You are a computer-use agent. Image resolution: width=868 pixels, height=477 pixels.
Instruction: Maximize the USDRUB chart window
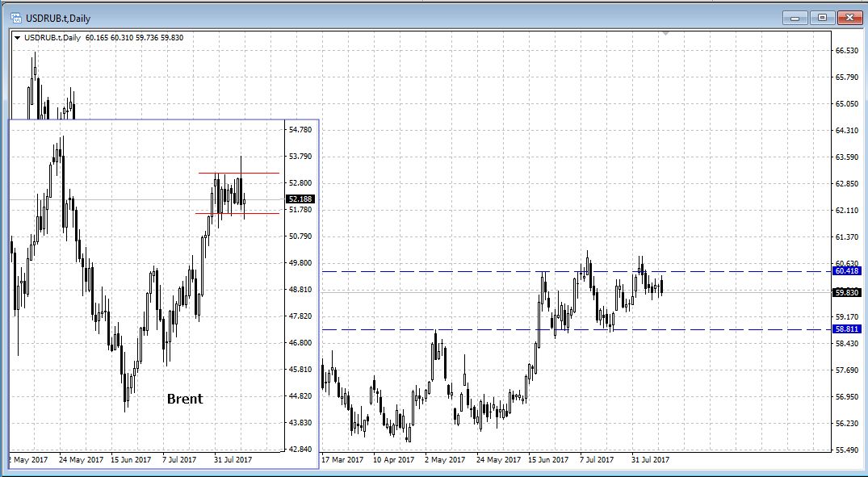point(822,17)
